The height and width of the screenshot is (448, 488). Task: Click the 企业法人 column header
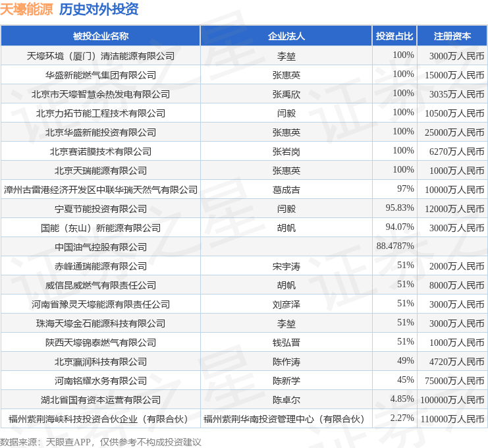[286, 36]
